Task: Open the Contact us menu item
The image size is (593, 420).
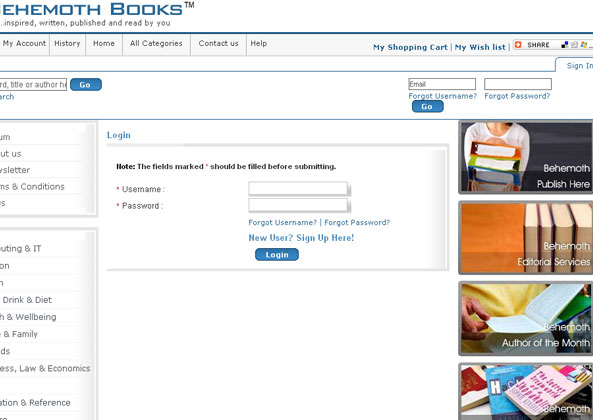Action: coord(219,43)
